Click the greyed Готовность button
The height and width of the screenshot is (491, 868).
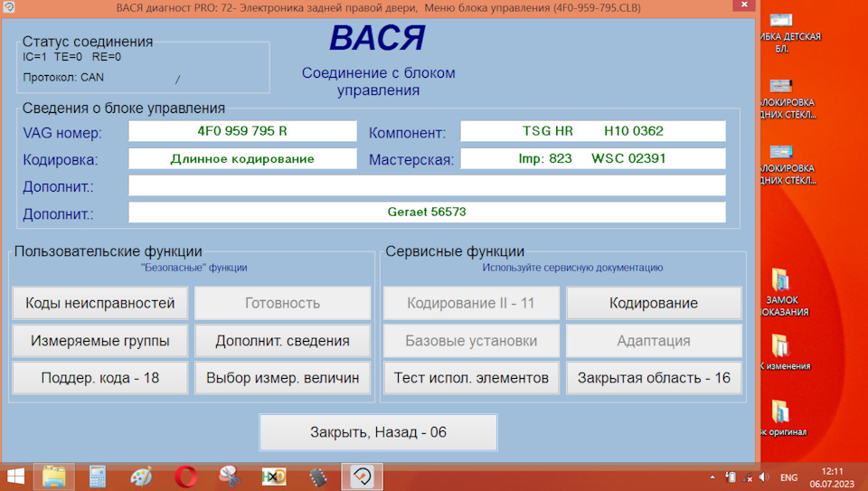[x=282, y=303]
